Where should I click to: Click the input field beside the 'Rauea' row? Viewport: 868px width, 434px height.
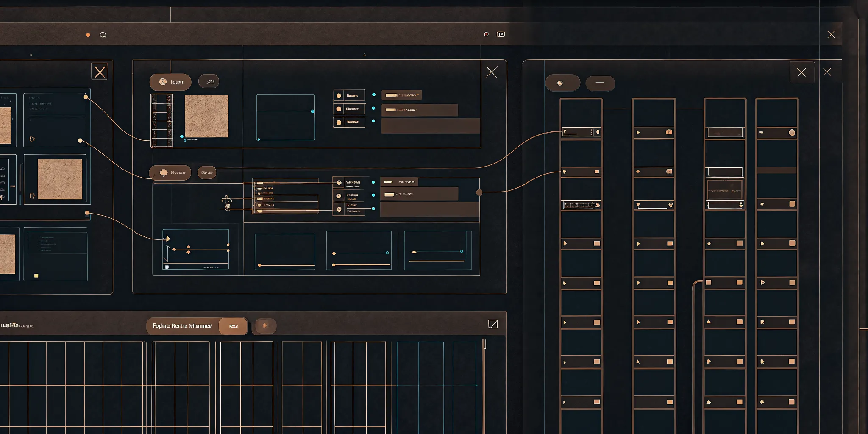point(401,95)
